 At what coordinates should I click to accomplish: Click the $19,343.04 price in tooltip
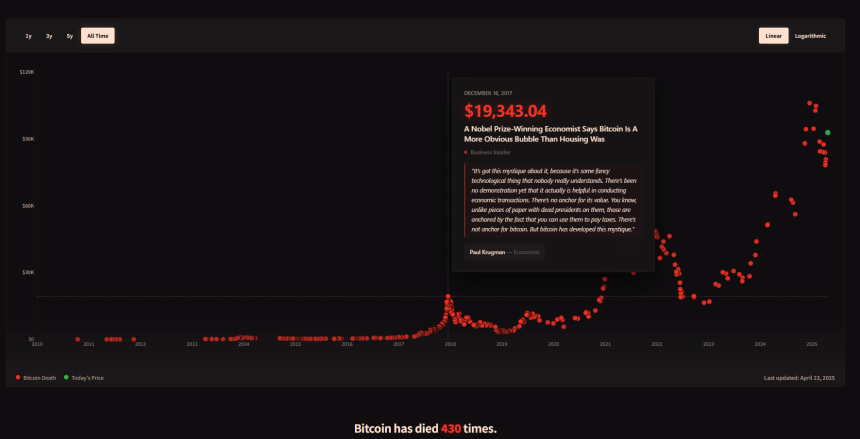point(505,110)
